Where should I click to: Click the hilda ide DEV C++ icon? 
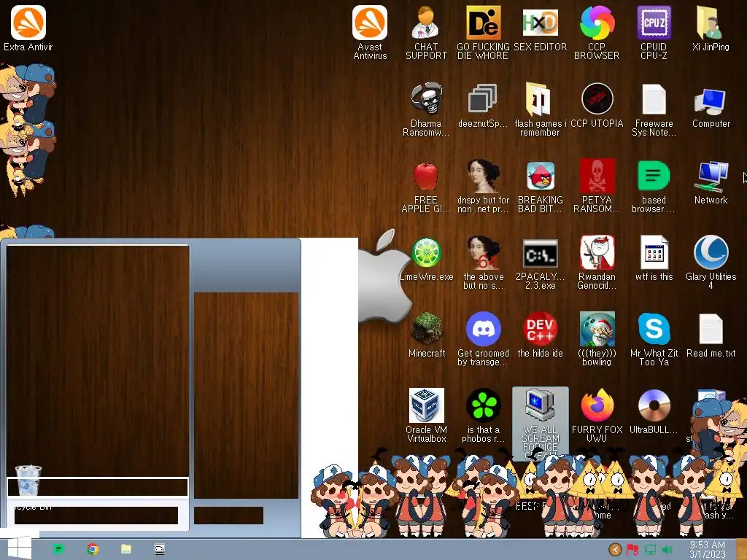[x=540, y=335]
